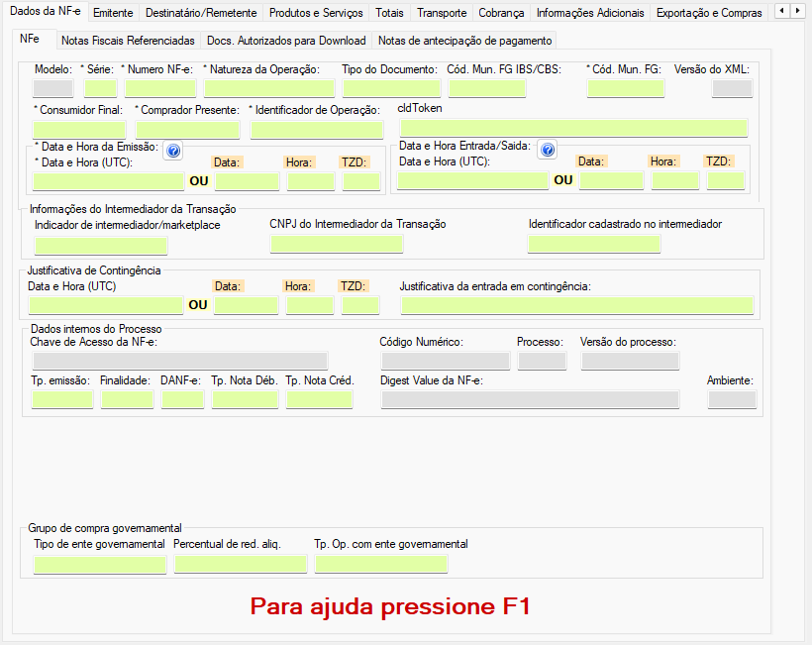The width and height of the screenshot is (812, 645).
Task: Click the emission TZD field
Action: click(361, 182)
